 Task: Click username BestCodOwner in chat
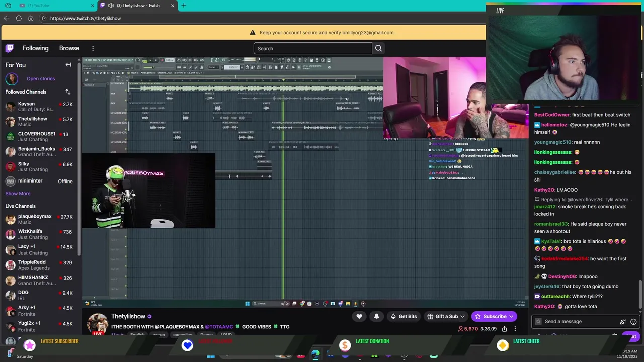[x=552, y=115]
